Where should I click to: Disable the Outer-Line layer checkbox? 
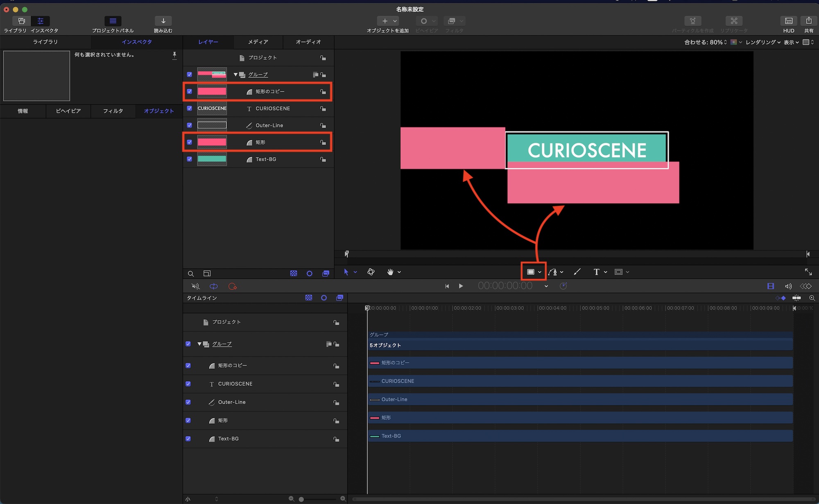pos(189,125)
